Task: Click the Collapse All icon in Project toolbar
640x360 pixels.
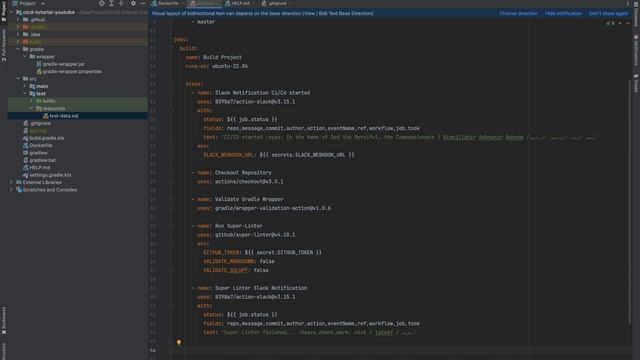Action: (121, 3)
